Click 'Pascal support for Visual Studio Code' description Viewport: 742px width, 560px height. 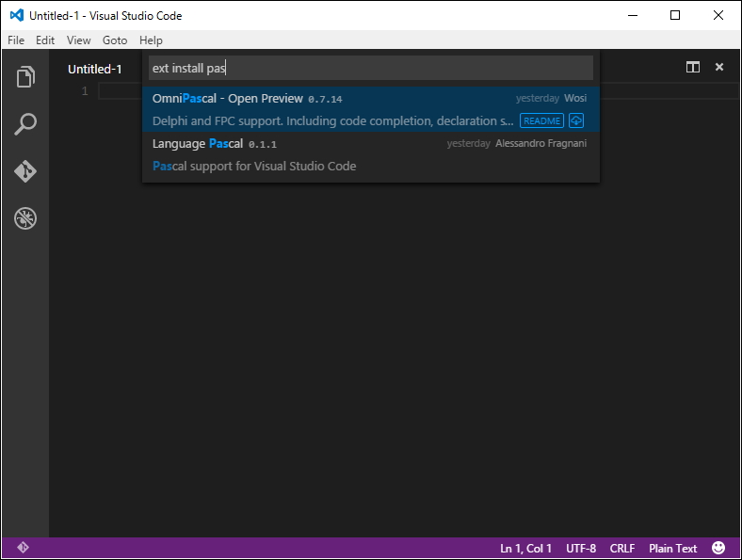254,166
